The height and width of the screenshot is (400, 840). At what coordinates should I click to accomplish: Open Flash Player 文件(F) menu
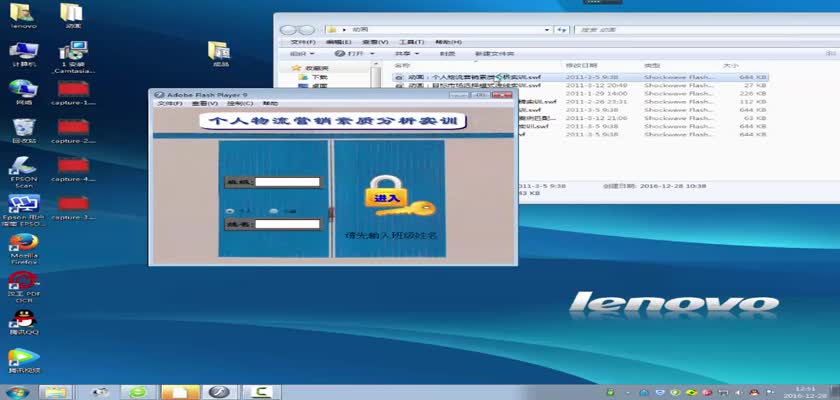point(170,103)
